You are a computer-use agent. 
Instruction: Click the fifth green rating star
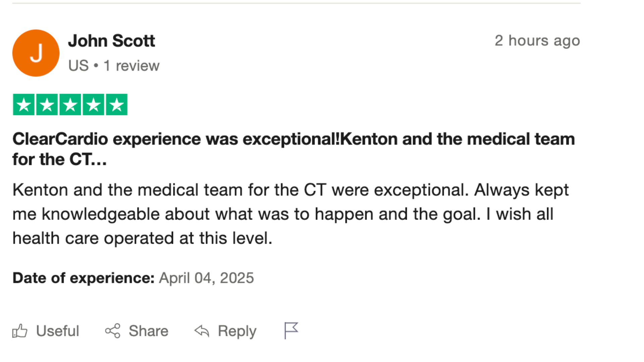(117, 105)
